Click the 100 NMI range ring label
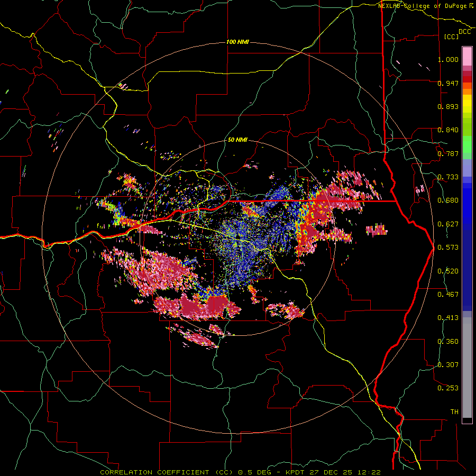476x476 pixels. pyautogui.click(x=237, y=42)
